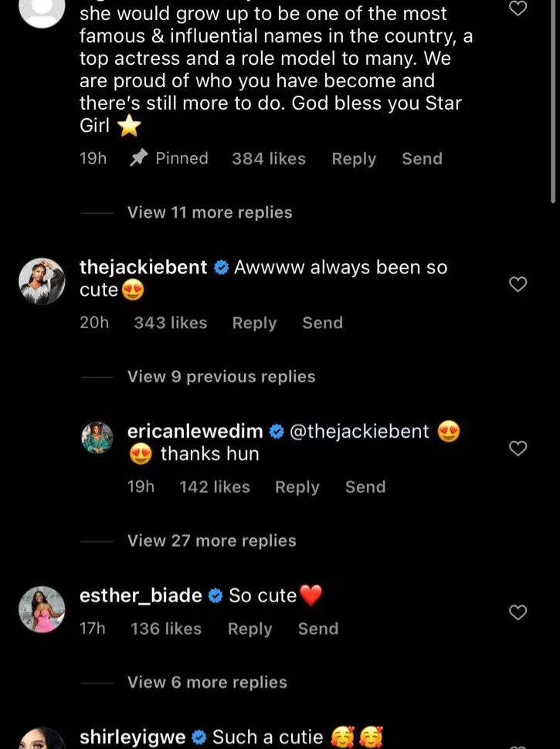Open ericanlewedim's profile avatar

[x=97, y=438]
